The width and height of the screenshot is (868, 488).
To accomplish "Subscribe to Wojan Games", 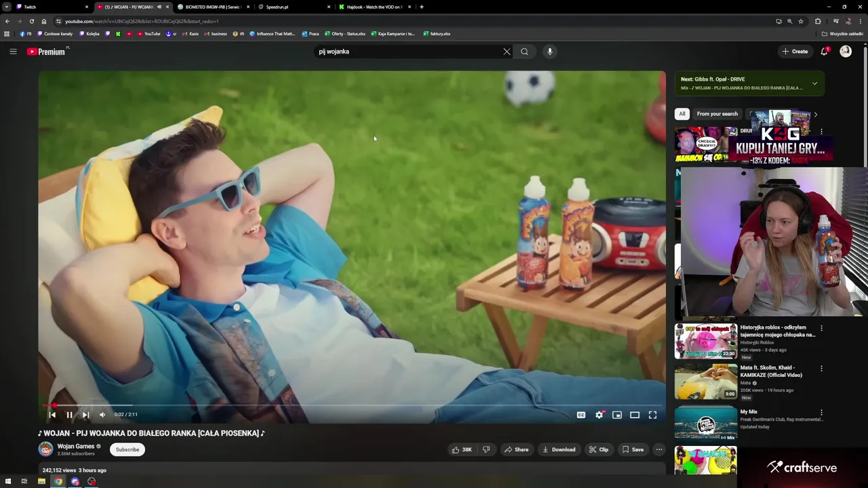I will click(127, 449).
